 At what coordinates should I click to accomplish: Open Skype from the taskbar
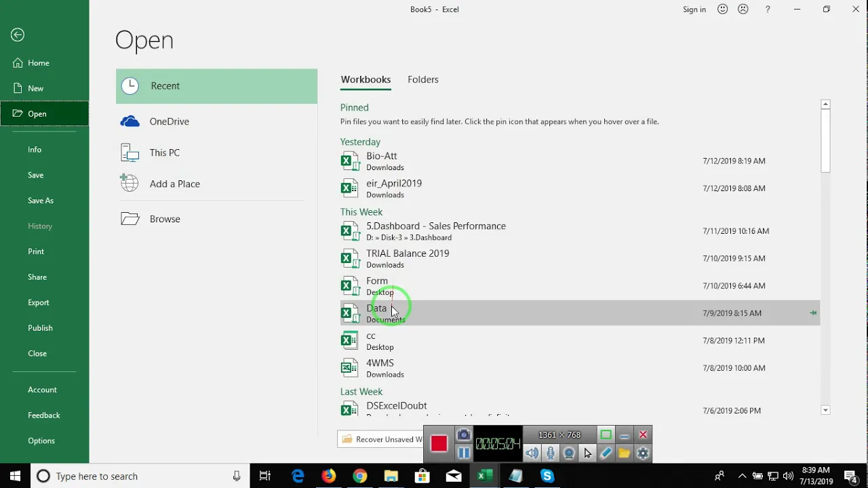tap(547, 476)
